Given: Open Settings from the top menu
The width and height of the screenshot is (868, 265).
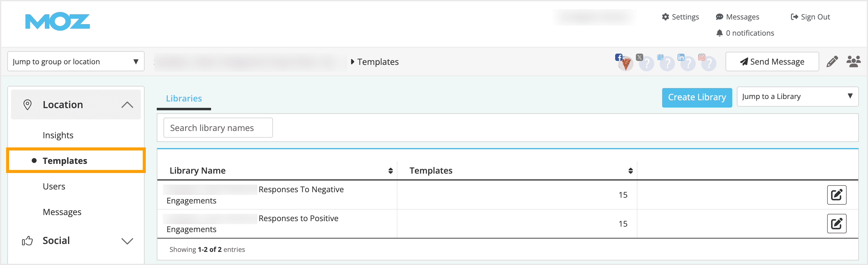Looking at the screenshot, I should click(680, 16).
